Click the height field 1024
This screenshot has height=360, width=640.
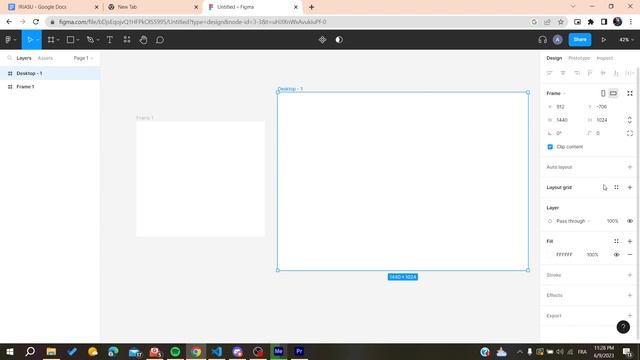coord(605,120)
